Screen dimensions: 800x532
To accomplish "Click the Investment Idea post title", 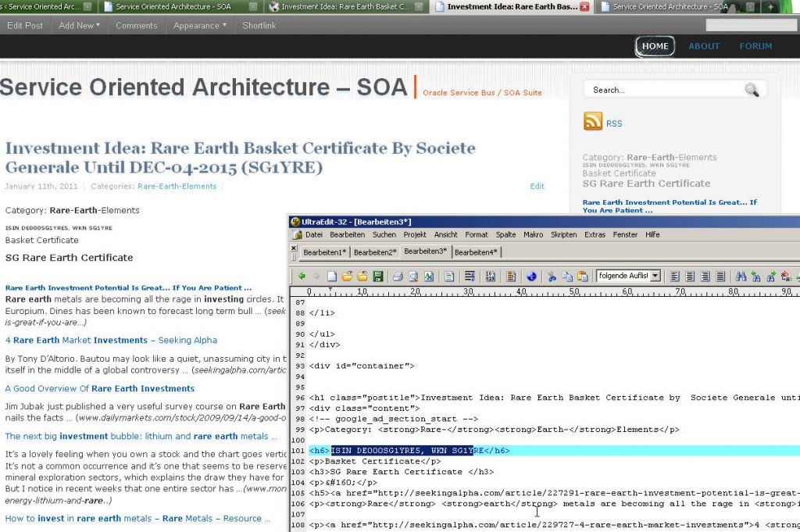I will pyautogui.click(x=240, y=158).
